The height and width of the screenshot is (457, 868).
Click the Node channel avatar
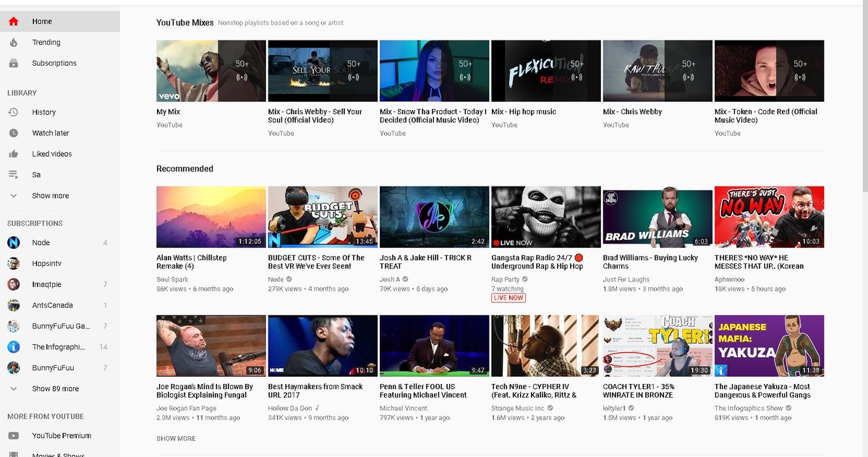click(13, 243)
